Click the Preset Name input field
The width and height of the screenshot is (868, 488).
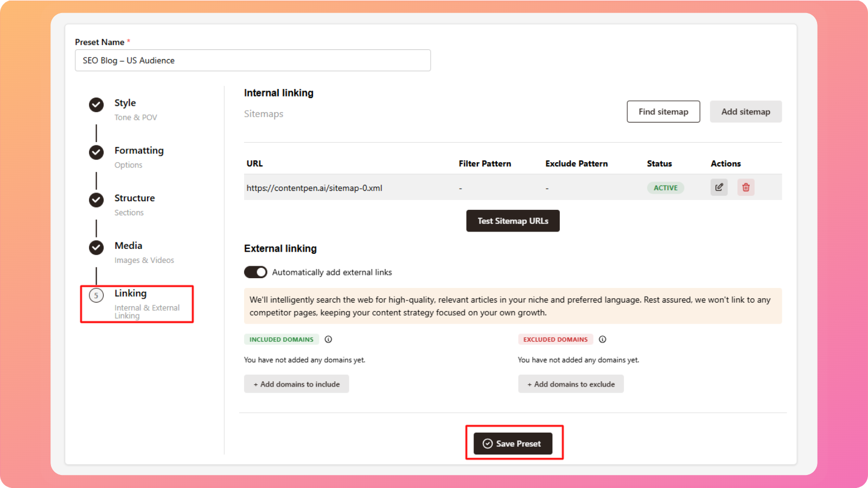click(x=253, y=60)
